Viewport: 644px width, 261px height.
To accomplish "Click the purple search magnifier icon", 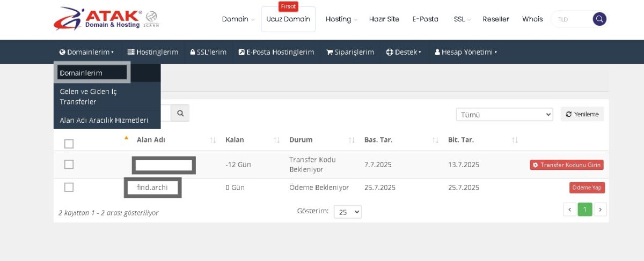I will coord(599,19).
